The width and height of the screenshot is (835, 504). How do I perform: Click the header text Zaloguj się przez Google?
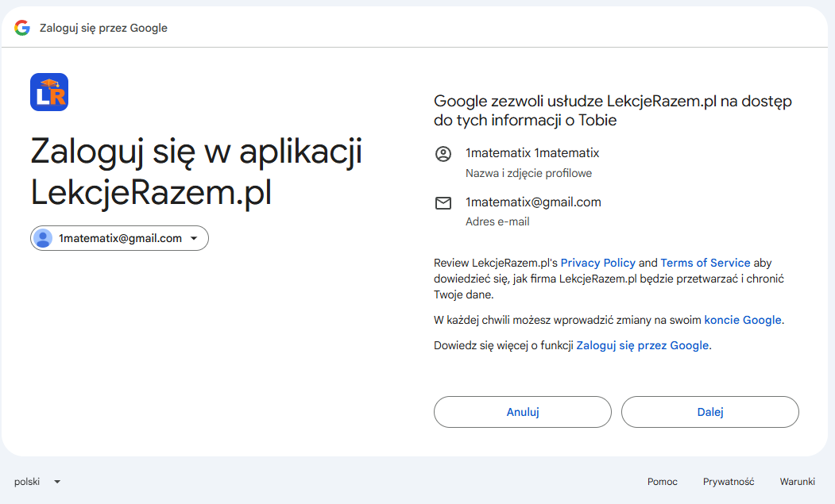[103, 29]
